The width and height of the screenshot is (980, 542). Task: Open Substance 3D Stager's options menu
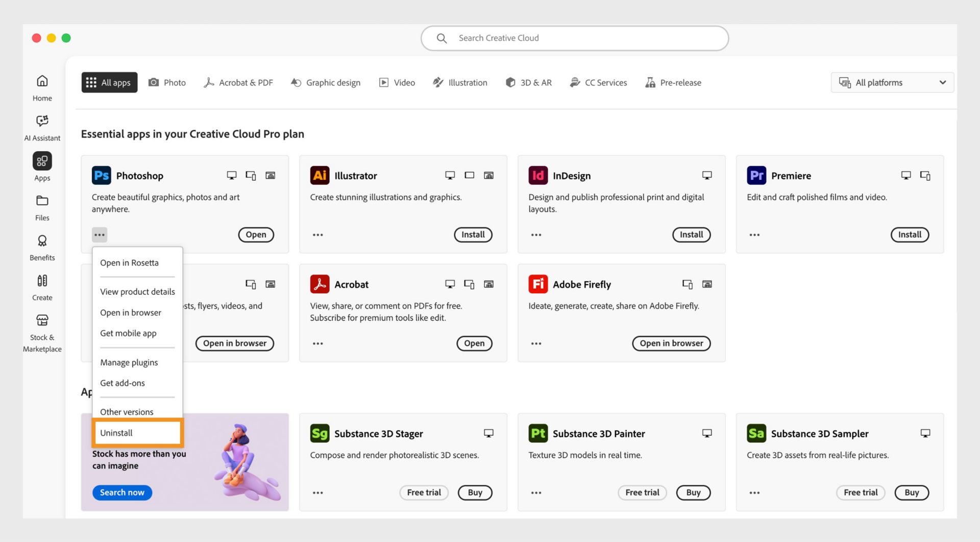pyautogui.click(x=318, y=493)
